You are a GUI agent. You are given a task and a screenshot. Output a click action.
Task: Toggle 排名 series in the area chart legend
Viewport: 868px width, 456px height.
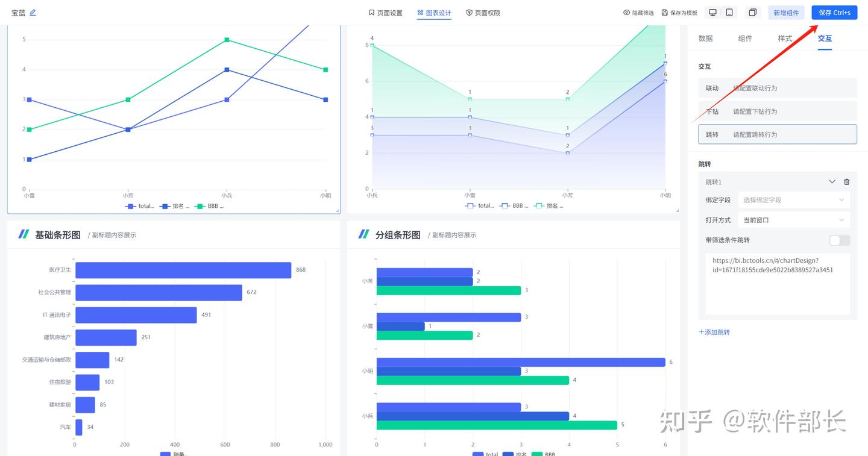(549, 206)
